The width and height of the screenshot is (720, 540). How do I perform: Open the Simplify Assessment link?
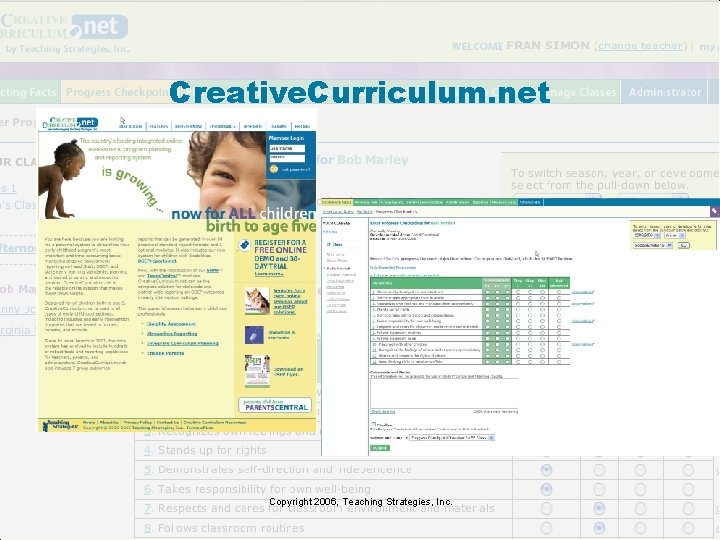tap(171, 324)
